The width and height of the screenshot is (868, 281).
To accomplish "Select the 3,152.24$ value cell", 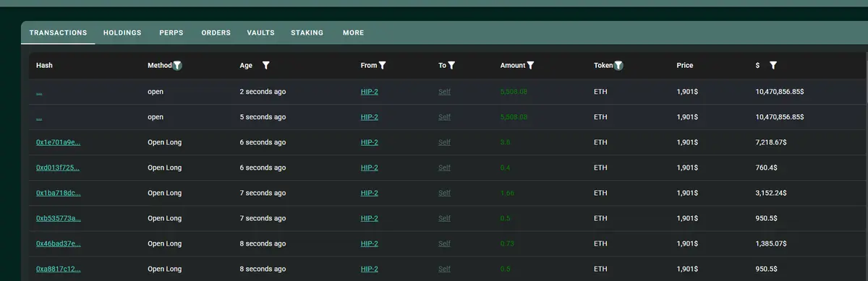I will 771,193.
